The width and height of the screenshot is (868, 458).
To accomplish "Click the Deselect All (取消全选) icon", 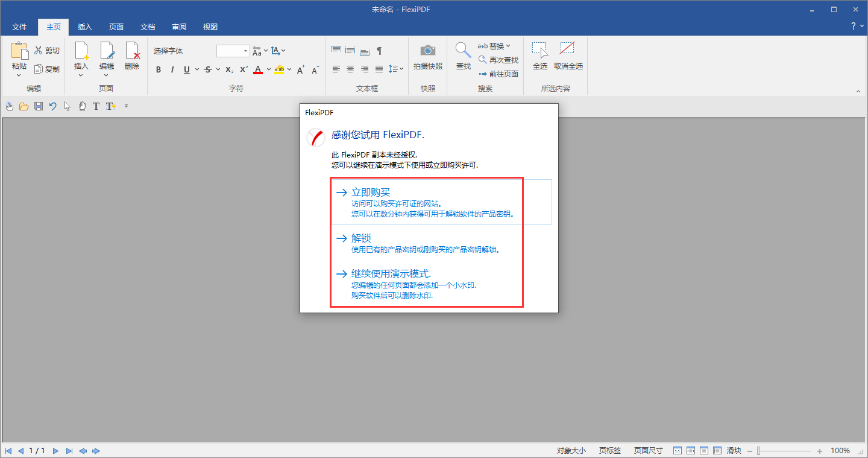I will tap(567, 49).
